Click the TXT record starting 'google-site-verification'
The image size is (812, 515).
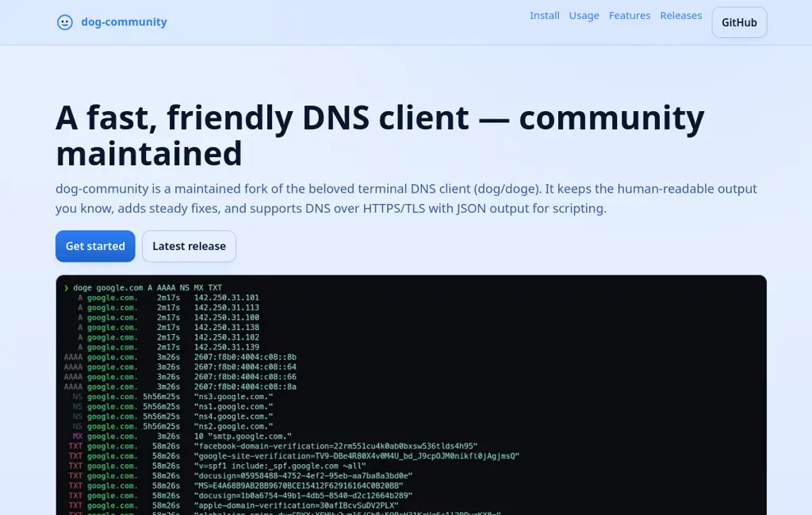pyautogui.click(x=356, y=456)
